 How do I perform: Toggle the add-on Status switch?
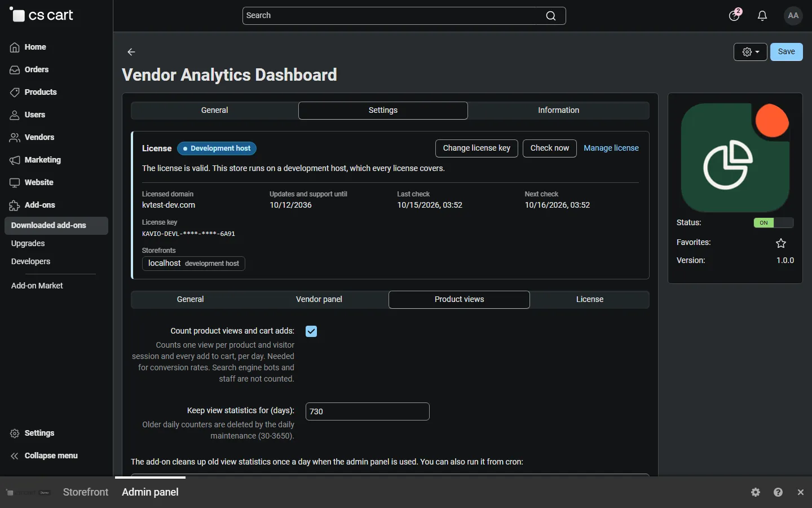(774, 223)
